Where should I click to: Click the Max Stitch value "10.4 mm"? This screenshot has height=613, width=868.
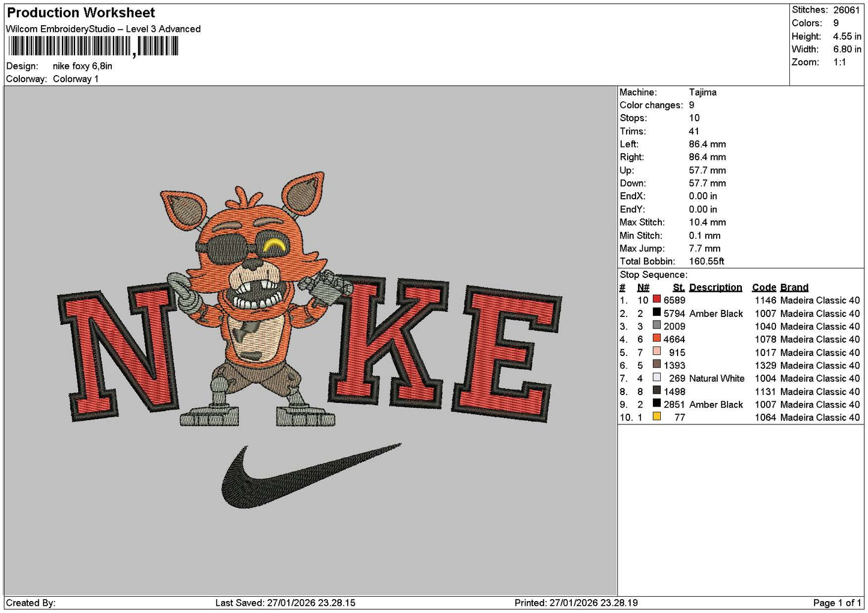pyautogui.click(x=708, y=222)
